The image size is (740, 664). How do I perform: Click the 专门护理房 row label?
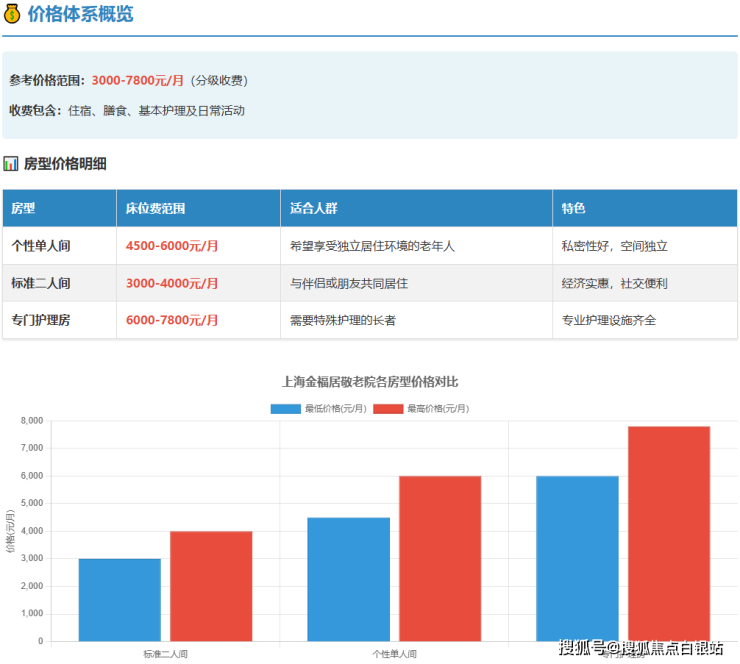[41, 320]
